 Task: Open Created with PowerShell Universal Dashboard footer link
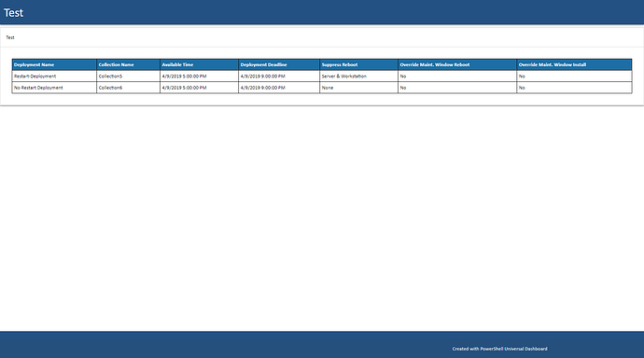tap(500, 349)
